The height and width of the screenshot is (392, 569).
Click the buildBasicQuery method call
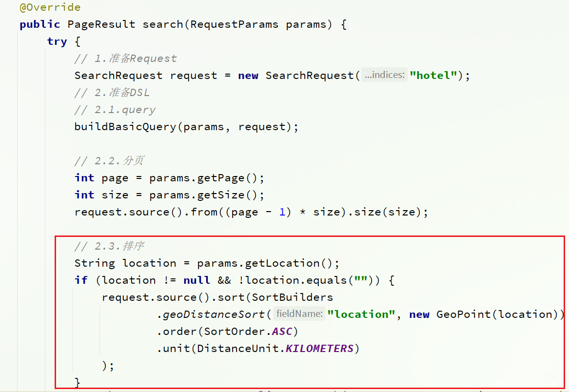[x=187, y=127]
